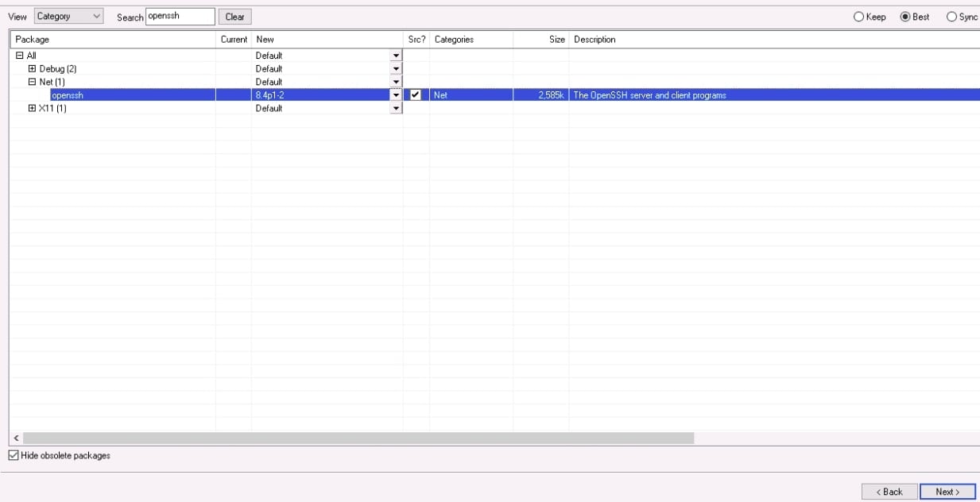Expand the Debug (2) category
Image resolution: width=980 pixels, height=502 pixels.
[33, 68]
